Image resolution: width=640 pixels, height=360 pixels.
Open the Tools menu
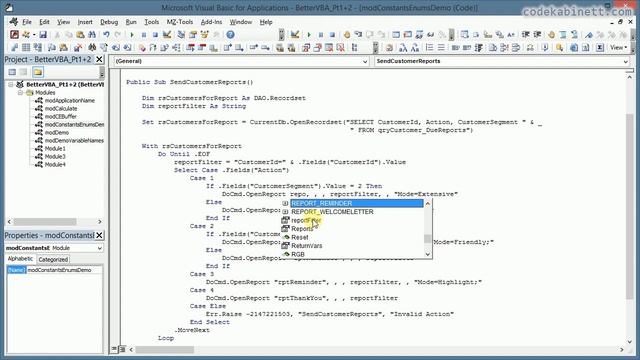[x=151, y=22]
